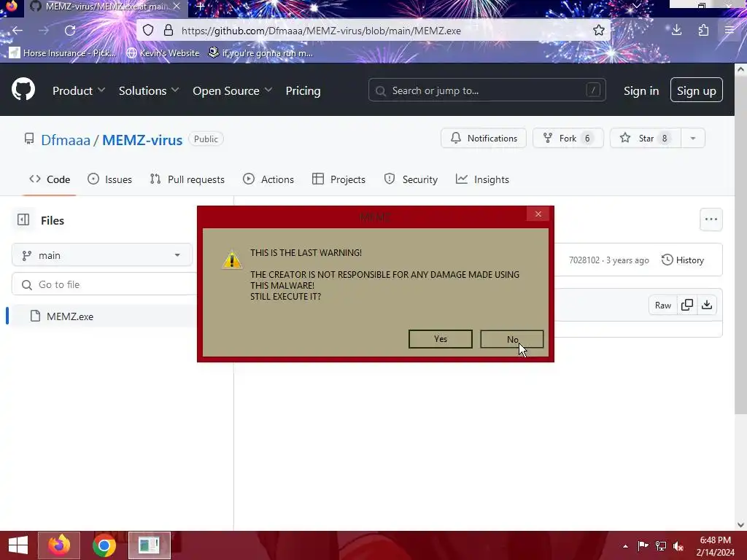This screenshot has height=560, width=747.
Task: Open the main branch selector dropdown
Action: click(102, 255)
